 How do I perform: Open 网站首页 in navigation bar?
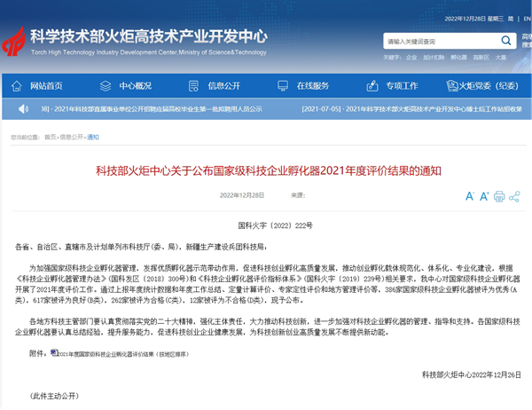tap(38, 85)
